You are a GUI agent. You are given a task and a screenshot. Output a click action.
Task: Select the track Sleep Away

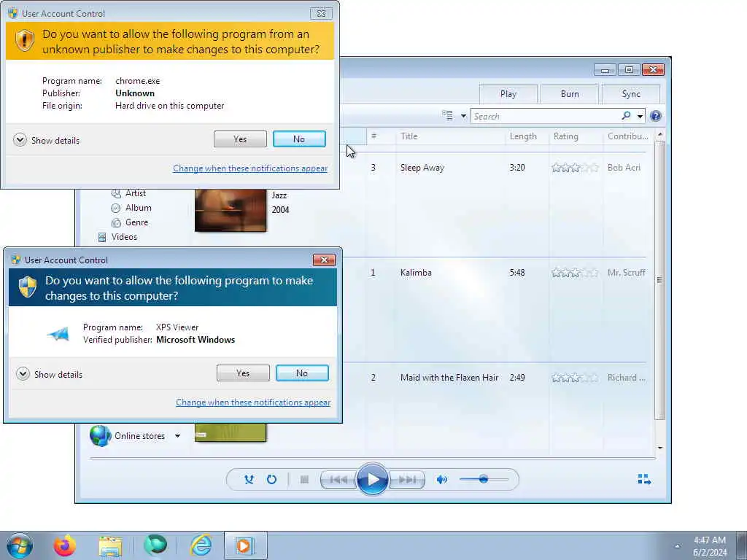click(x=422, y=168)
